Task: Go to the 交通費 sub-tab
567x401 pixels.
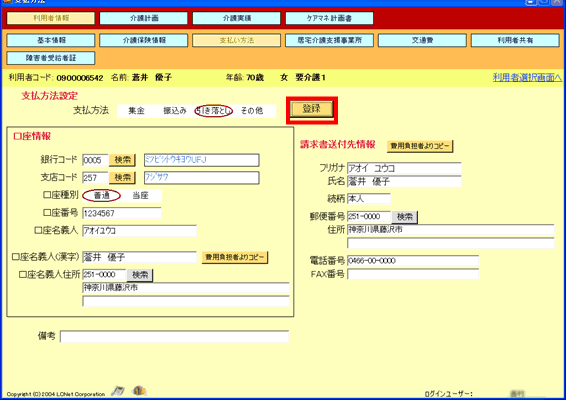Action: click(422, 40)
